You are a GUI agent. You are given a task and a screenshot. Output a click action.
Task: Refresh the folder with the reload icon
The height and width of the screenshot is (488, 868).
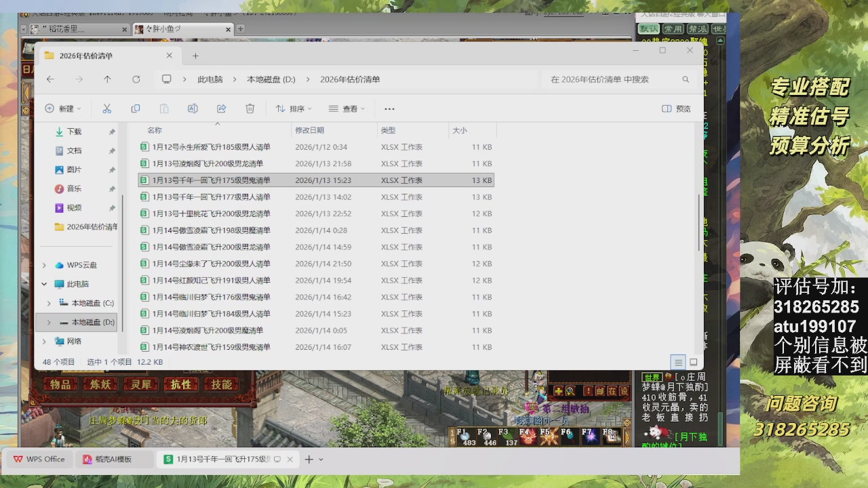(136, 79)
